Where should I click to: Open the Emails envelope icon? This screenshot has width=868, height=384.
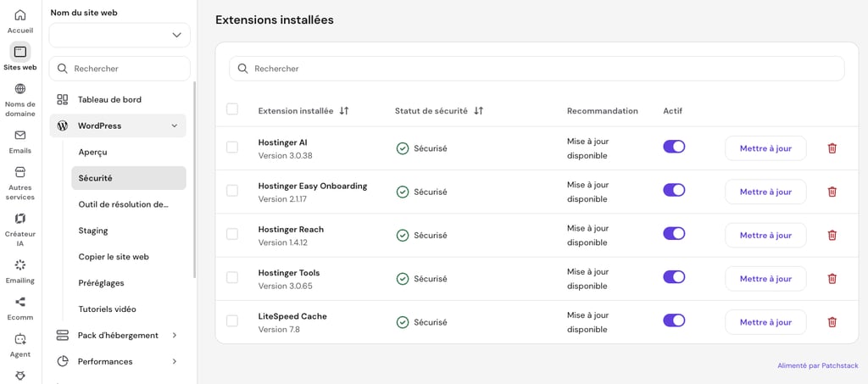tap(20, 135)
